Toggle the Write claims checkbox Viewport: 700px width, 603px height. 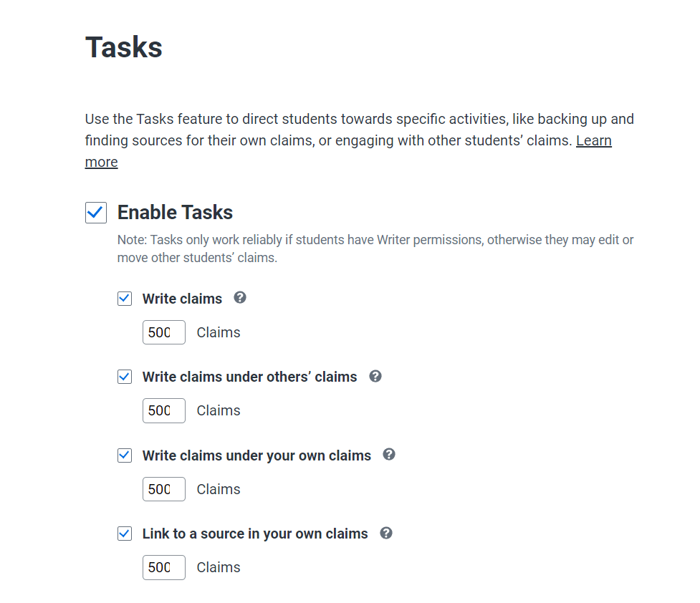tap(125, 299)
